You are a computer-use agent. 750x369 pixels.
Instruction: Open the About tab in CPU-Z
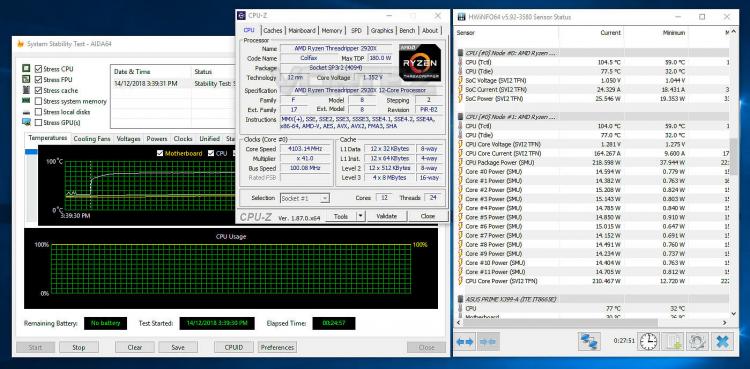tap(430, 31)
